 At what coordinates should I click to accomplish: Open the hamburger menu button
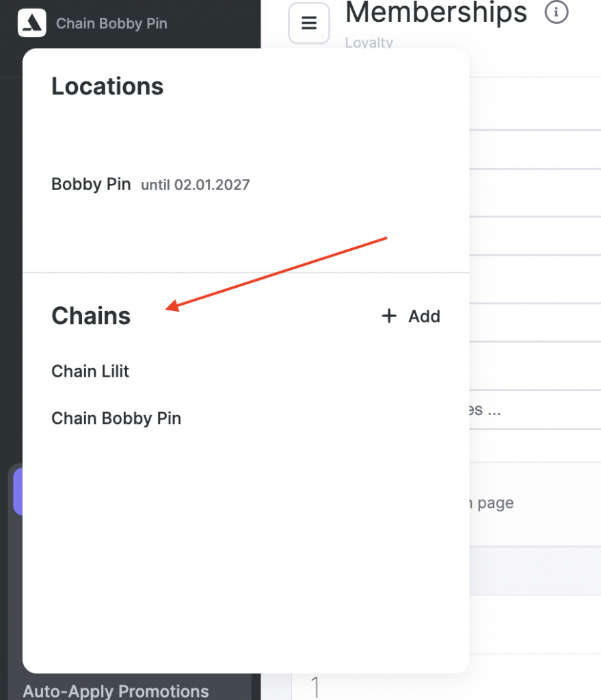click(309, 23)
